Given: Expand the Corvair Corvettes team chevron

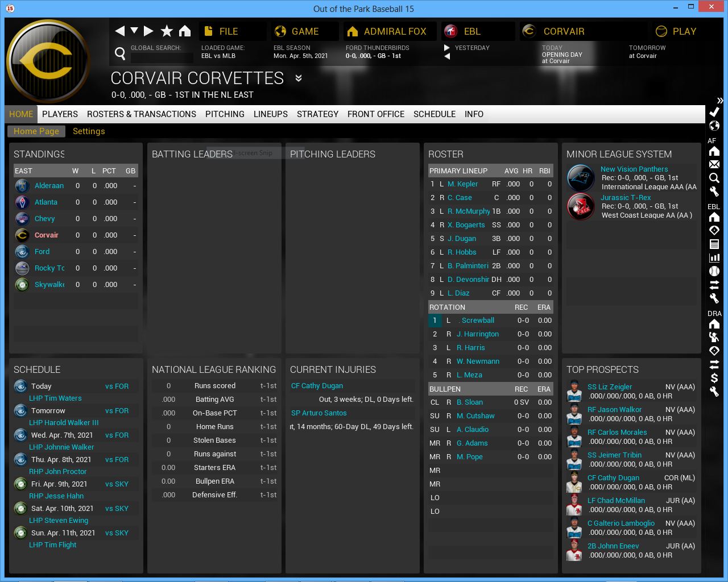Looking at the screenshot, I should point(299,78).
